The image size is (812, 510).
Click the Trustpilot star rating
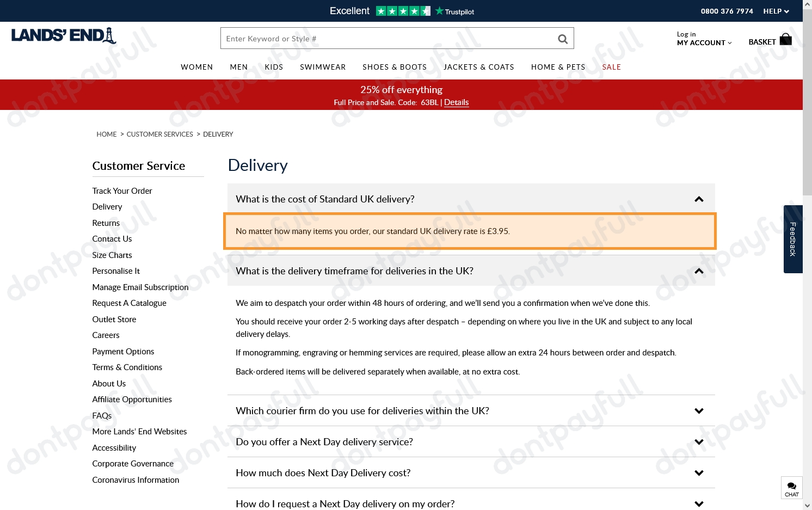pyautogui.click(x=403, y=11)
